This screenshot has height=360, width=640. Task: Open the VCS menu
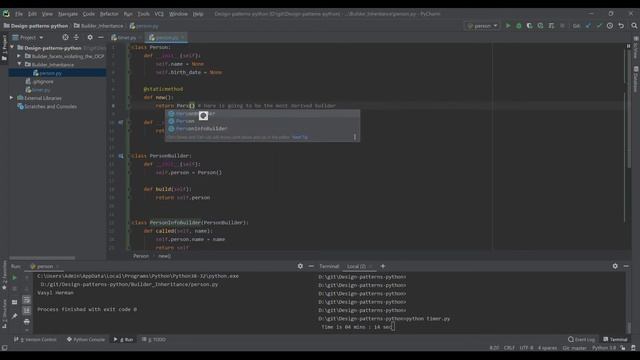[159, 14]
